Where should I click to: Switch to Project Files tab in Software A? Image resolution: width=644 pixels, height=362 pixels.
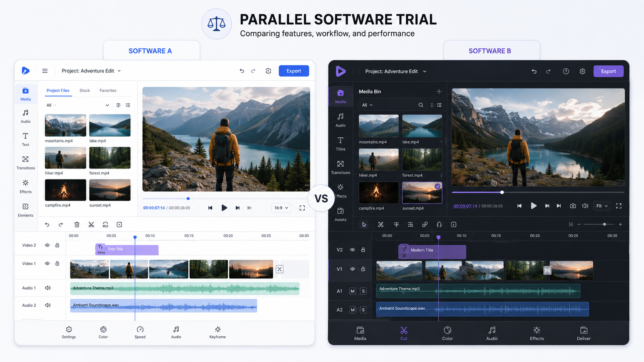58,90
